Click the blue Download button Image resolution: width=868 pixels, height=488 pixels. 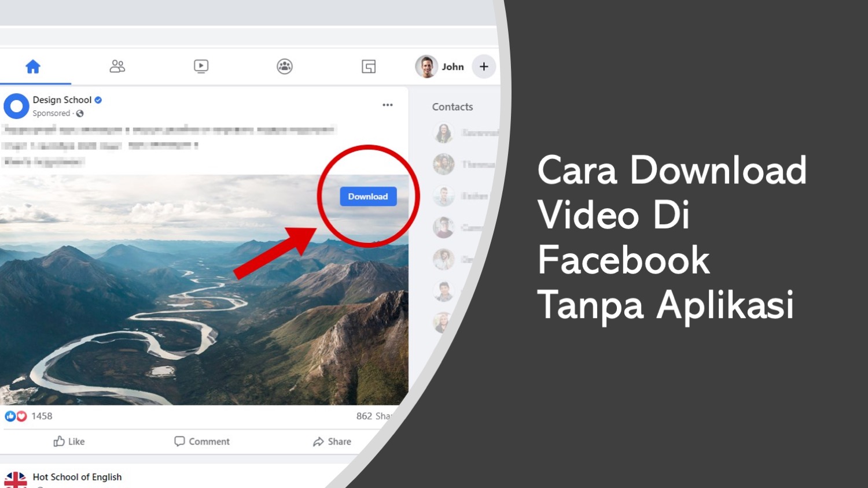pyautogui.click(x=368, y=197)
